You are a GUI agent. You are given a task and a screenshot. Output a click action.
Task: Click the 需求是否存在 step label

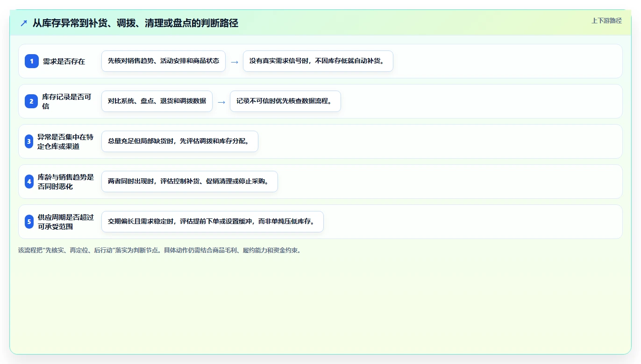pyautogui.click(x=64, y=61)
